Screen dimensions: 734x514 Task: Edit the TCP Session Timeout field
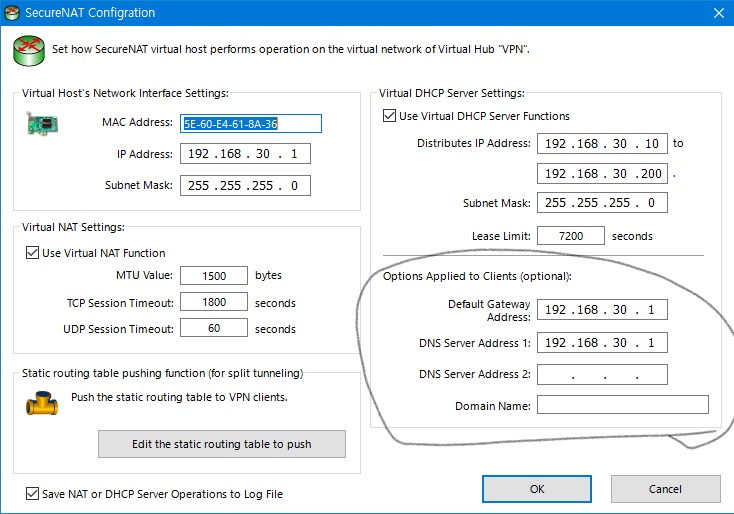pyautogui.click(x=214, y=302)
